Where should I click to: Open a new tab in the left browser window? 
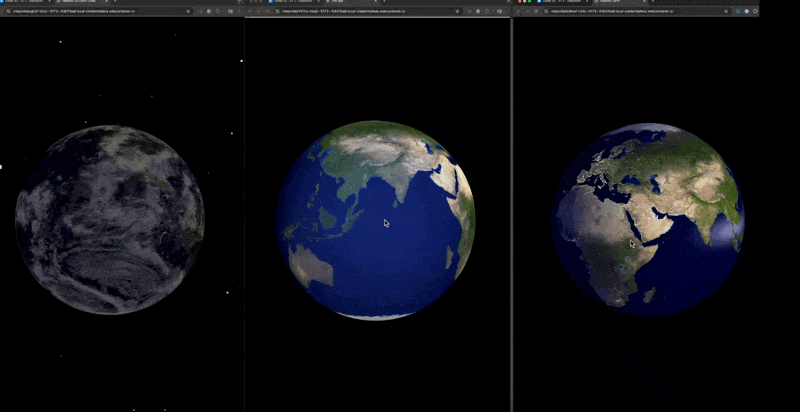115,2
